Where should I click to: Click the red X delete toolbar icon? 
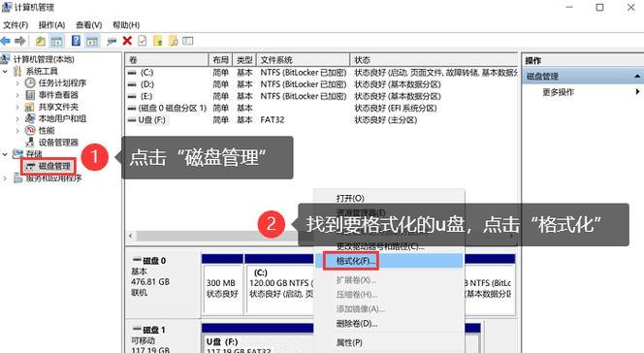coord(127,41)
